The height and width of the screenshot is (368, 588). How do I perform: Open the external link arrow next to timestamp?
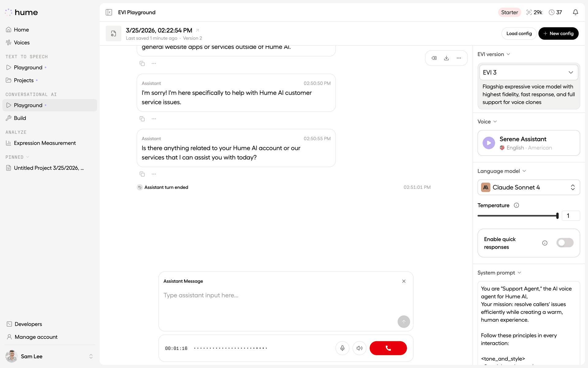(198, 30)
